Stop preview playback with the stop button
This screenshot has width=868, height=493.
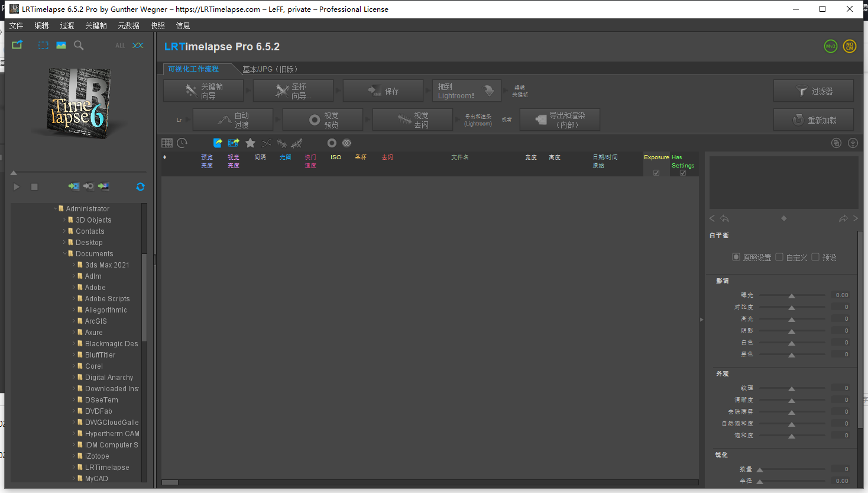click(x=34, y=186)
